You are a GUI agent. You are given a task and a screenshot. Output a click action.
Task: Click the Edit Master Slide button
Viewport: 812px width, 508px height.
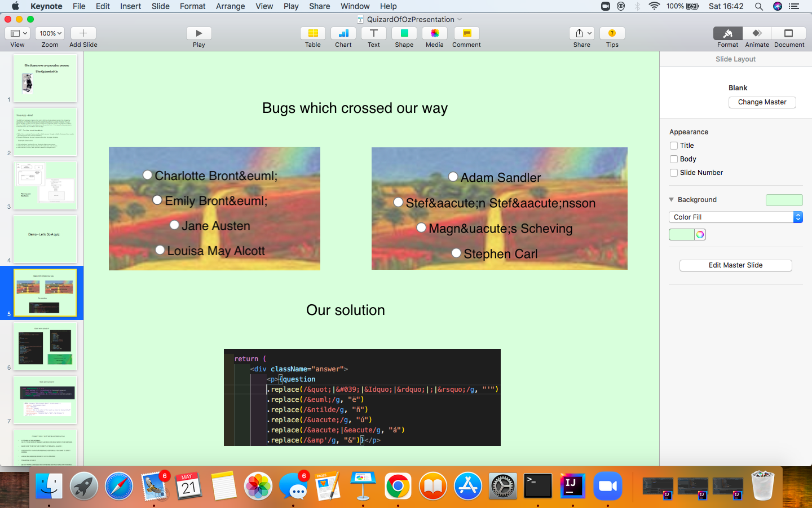click(736, 265)
